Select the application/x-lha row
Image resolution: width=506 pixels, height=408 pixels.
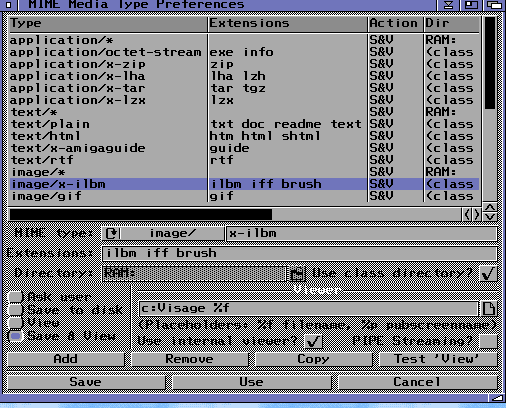(x=244, y=76)
